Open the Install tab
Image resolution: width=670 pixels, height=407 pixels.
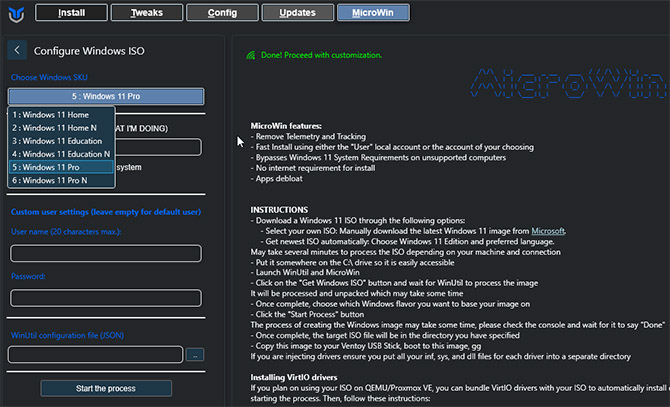point(71,13)
